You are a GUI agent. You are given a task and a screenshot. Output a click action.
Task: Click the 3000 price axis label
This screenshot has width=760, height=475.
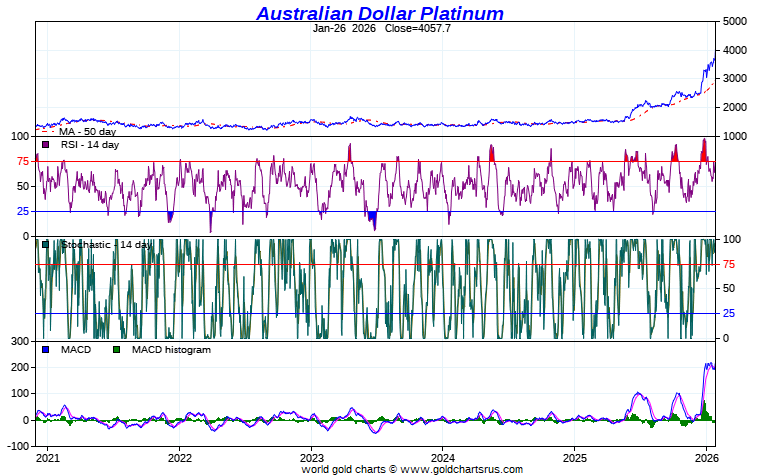(735, 79)
